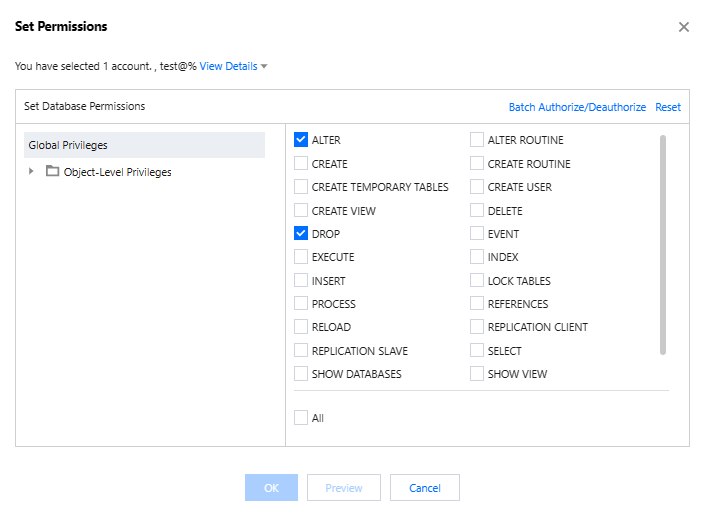This screenshot has height=511, width=702.
Task: Enable the CREATE privilege checkbox
Action: [301, 164]
